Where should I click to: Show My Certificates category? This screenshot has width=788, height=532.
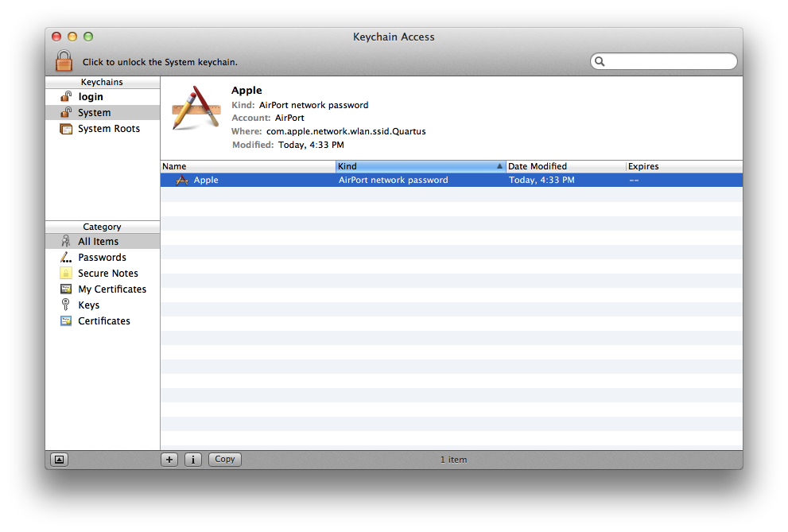coord(103,289)
